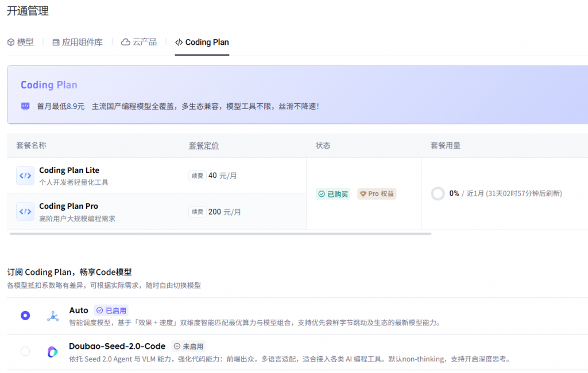Image resolution: width=588 pixels, height=373 pixels.
Task: Select the Auto model radio button
Action: pyautogui.click(x=25, y=316)
